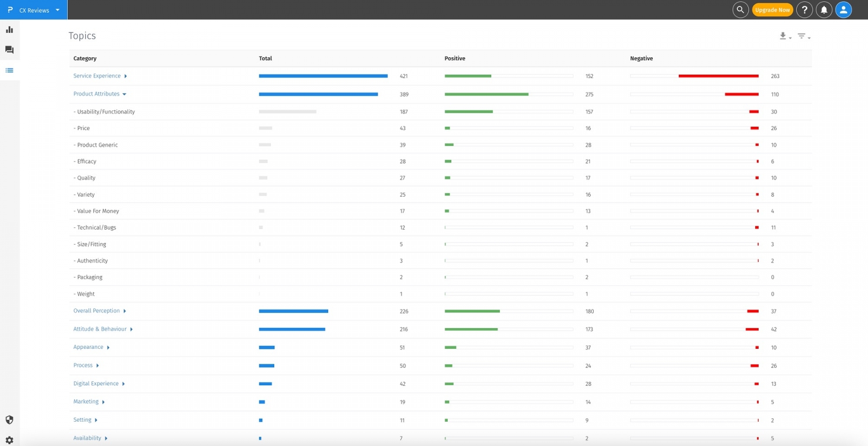Open the user account avatar icon
Image resolution: width=868 pixels, height=446 pixels.
843,10
